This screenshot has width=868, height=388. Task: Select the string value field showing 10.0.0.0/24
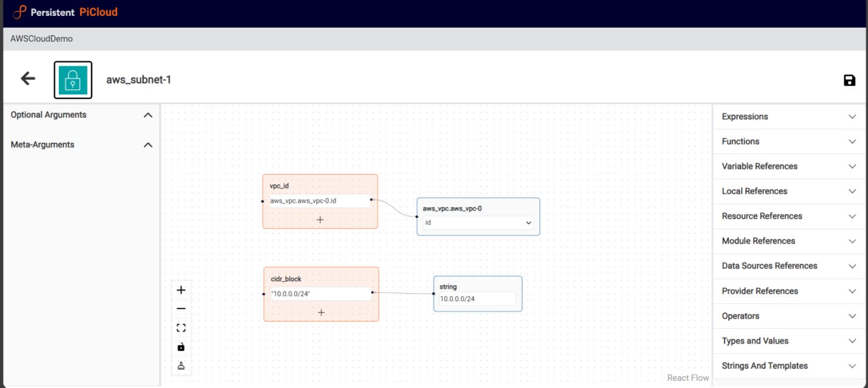(478, 299)
